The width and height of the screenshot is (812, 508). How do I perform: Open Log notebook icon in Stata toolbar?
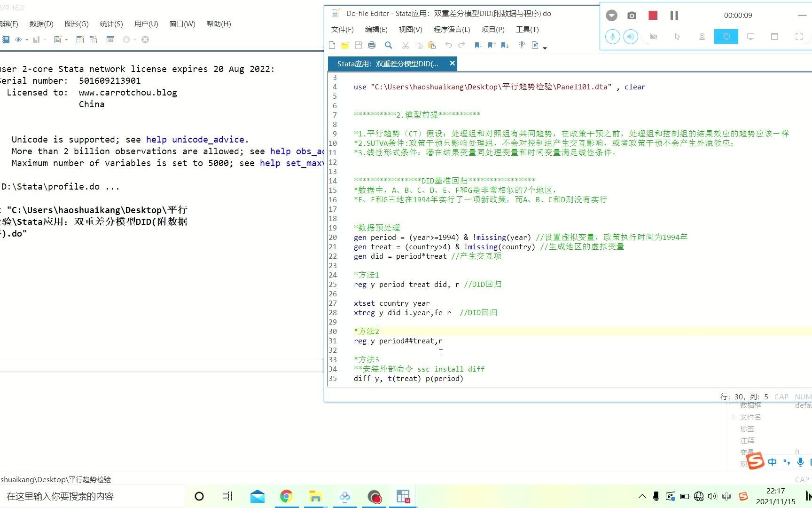[6, 40]
